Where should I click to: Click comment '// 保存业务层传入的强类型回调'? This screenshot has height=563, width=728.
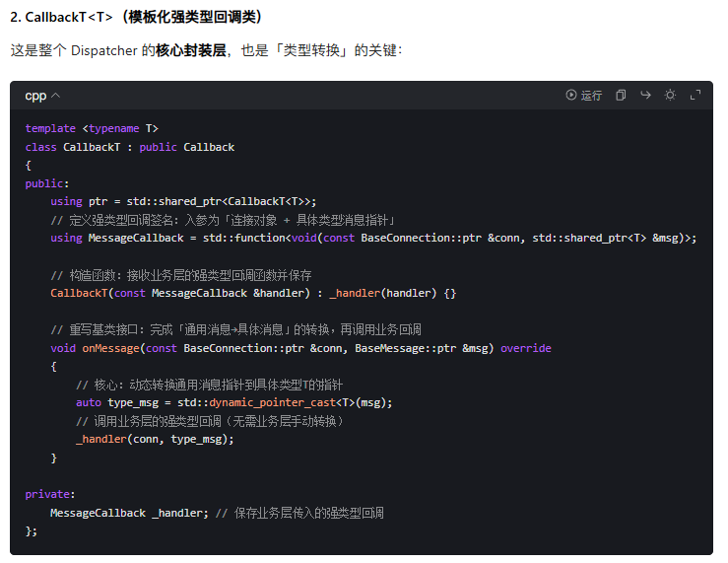pos(299,513)
